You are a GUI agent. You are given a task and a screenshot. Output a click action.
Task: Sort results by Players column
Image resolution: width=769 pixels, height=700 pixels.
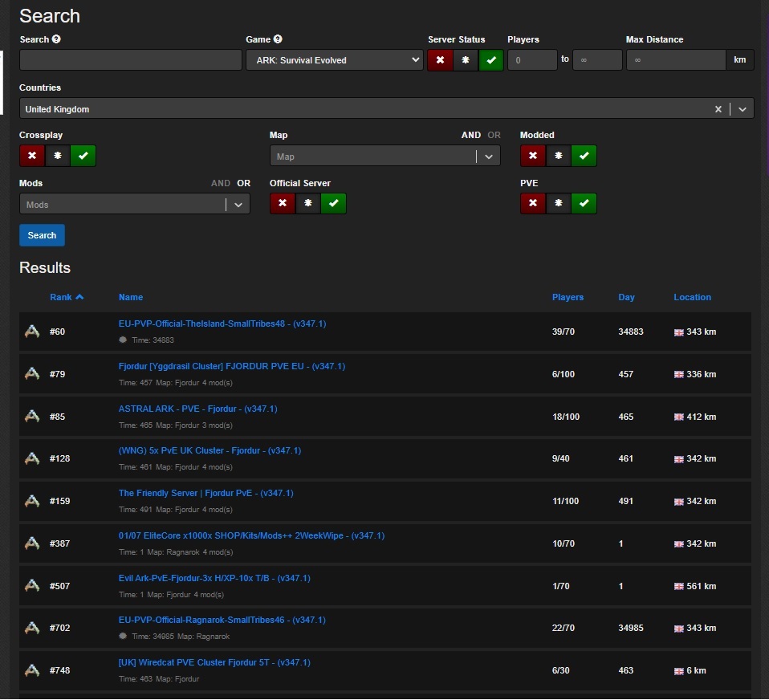click(568, 297)
